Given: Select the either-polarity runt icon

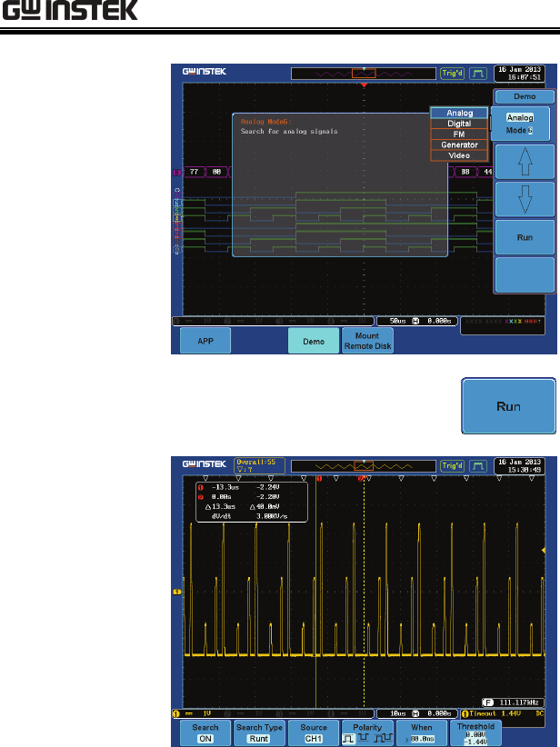Looking at the screenshot, I should tap(384, 739).
